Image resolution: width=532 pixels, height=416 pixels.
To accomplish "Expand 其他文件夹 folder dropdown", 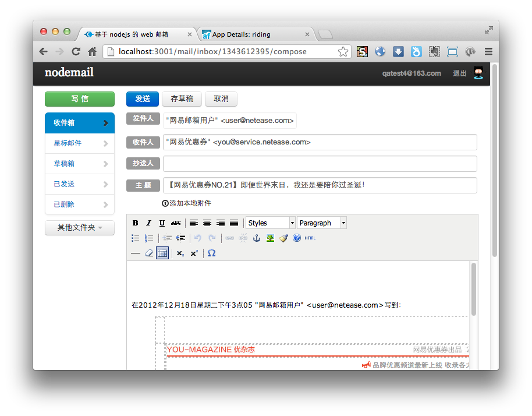I will click(80, 228).
